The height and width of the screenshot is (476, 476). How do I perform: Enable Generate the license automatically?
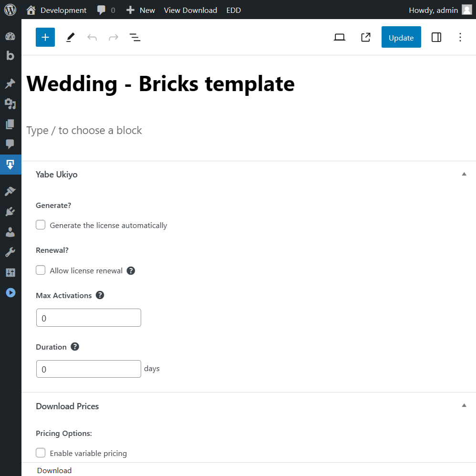[41, 224]
